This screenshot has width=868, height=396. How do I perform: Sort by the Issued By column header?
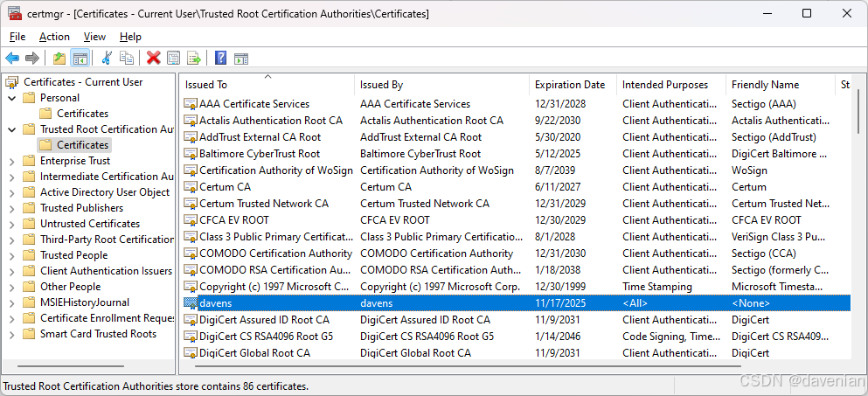[x=441, y=84]
